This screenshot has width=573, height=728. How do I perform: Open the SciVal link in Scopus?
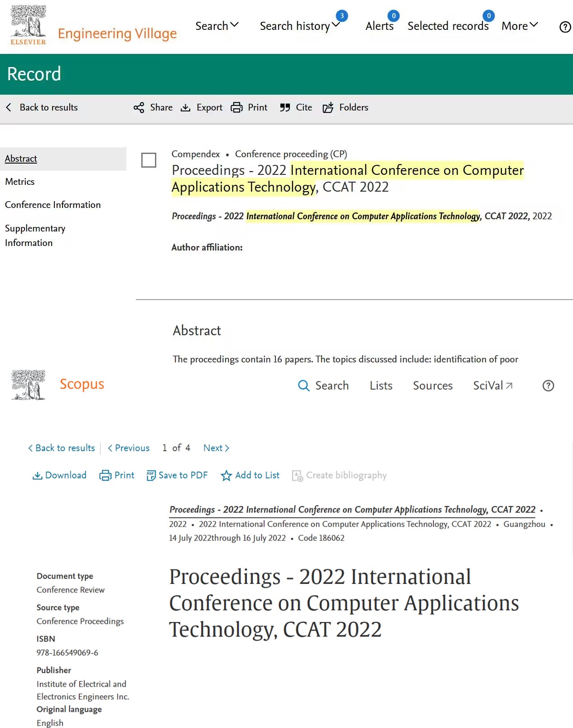493,386
